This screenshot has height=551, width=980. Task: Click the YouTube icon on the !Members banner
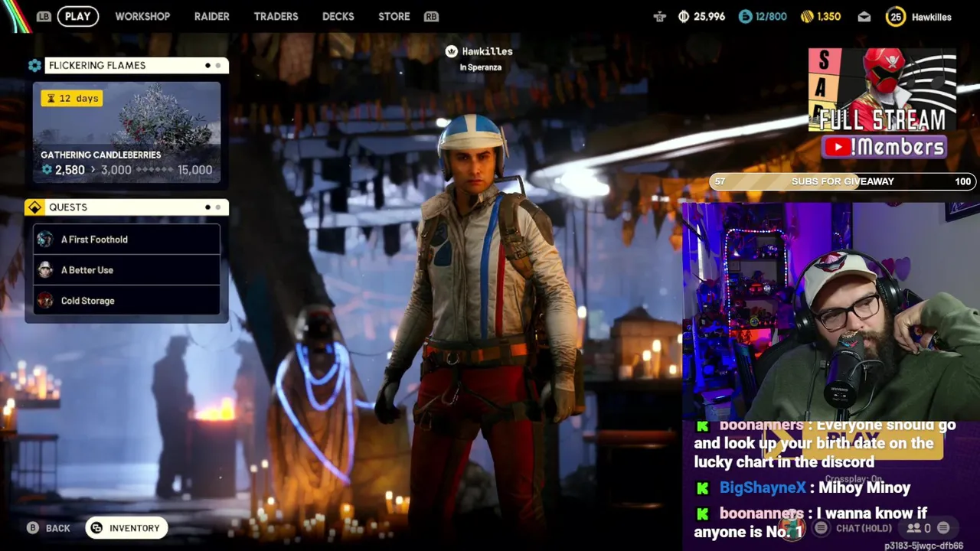[x=838, y=147]
